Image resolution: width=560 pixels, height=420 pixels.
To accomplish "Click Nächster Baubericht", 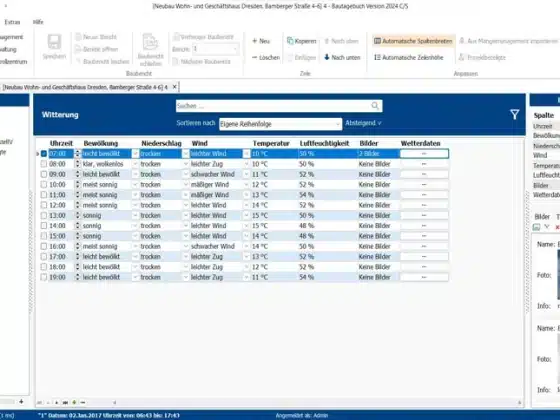I will click(202, 61).
